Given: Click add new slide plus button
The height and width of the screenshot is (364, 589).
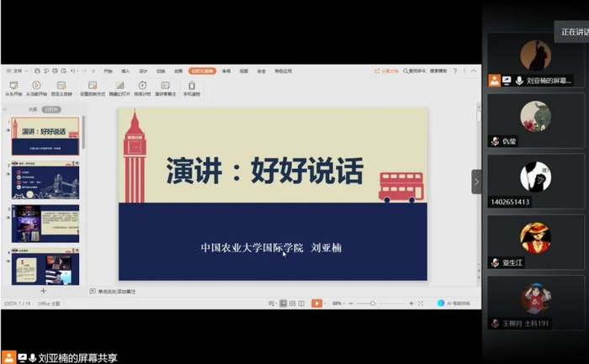Looking at the screenshot, I should coord(43,291).
